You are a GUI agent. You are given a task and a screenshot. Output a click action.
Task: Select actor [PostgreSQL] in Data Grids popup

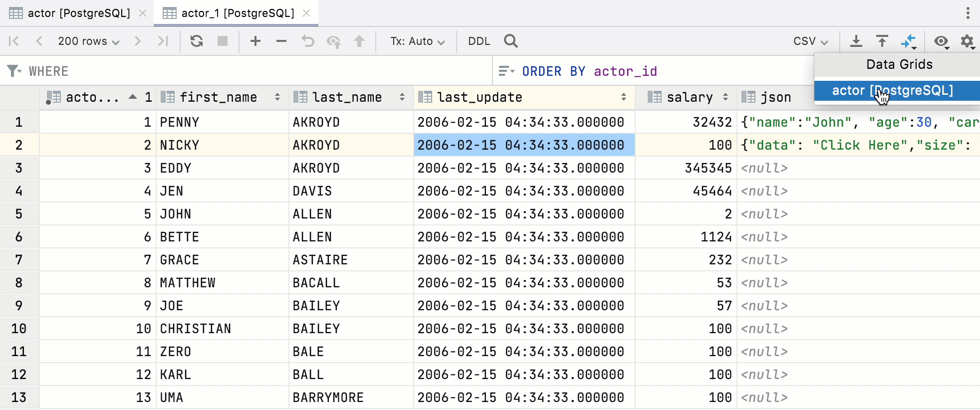[x=892, y=90]
